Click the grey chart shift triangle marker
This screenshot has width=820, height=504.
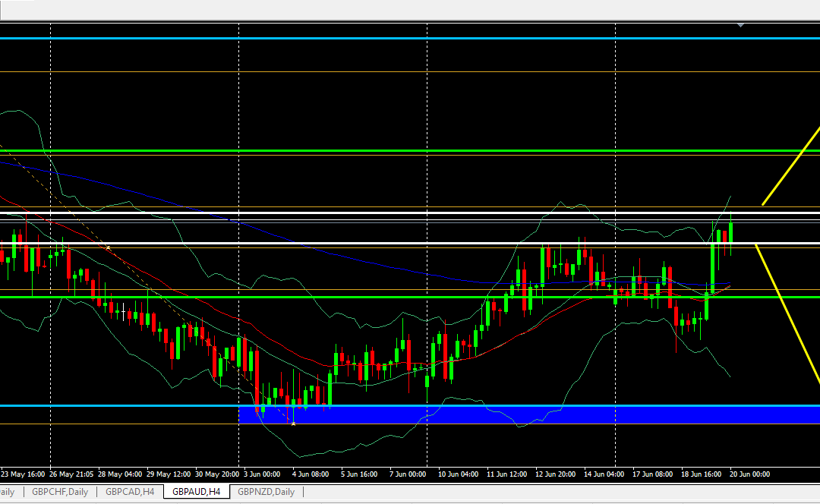pos(740,26)
